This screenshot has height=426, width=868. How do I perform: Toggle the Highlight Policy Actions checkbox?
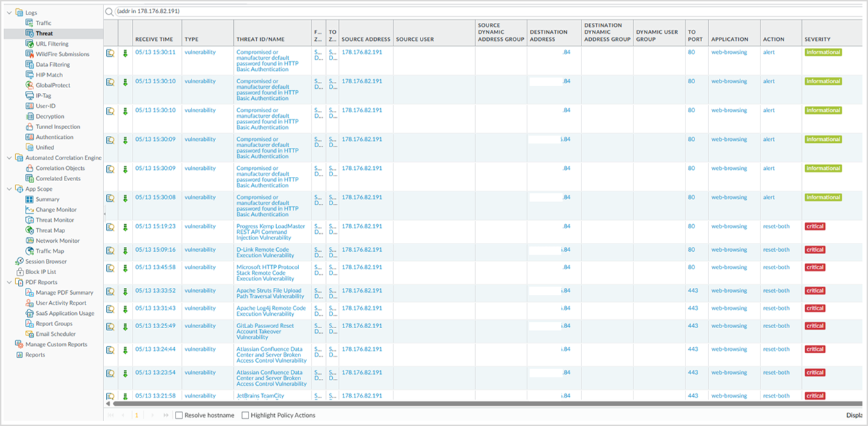[245, 416]
